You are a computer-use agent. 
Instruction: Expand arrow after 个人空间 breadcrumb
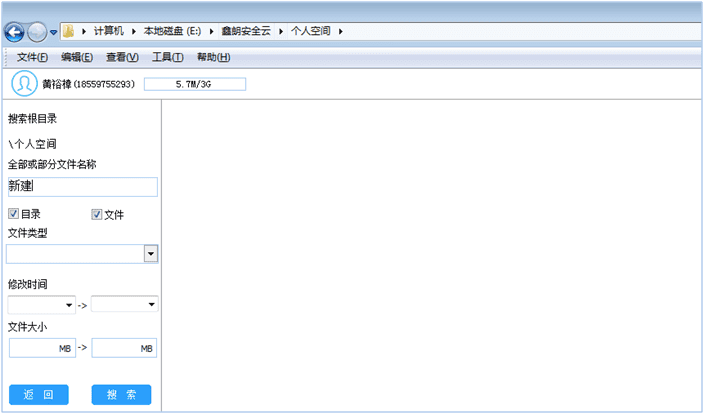click(x=340, y=31)
